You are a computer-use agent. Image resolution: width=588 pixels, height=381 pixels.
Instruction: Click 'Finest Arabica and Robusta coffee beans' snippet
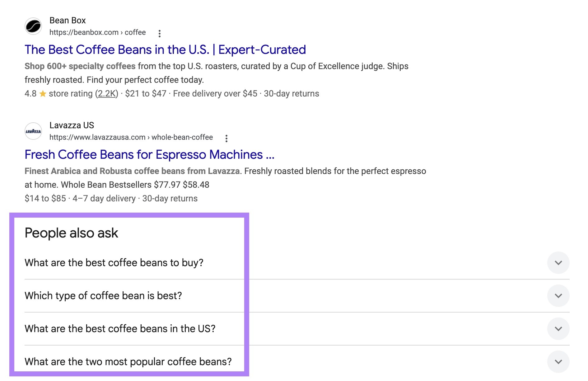[x=132, y=171]
